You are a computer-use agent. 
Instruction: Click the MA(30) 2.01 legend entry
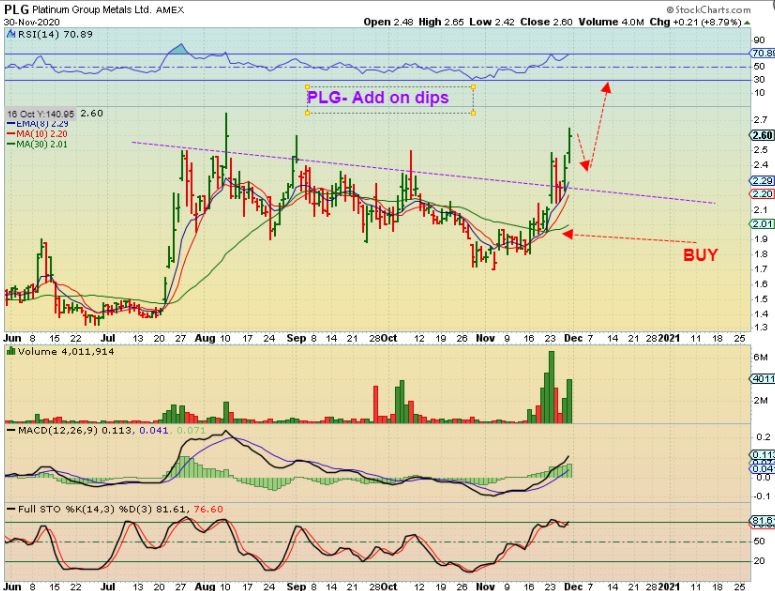38,144
